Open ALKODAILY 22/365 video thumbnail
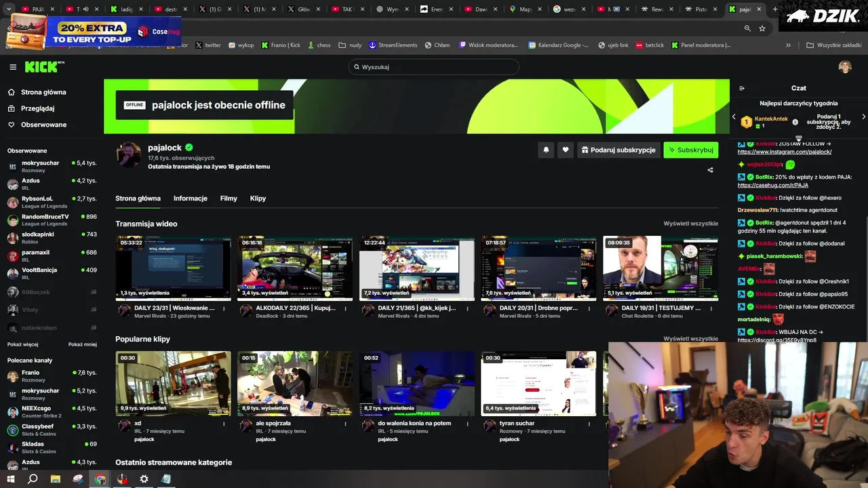Screen dimensions: 868x488 coord(295,268)
